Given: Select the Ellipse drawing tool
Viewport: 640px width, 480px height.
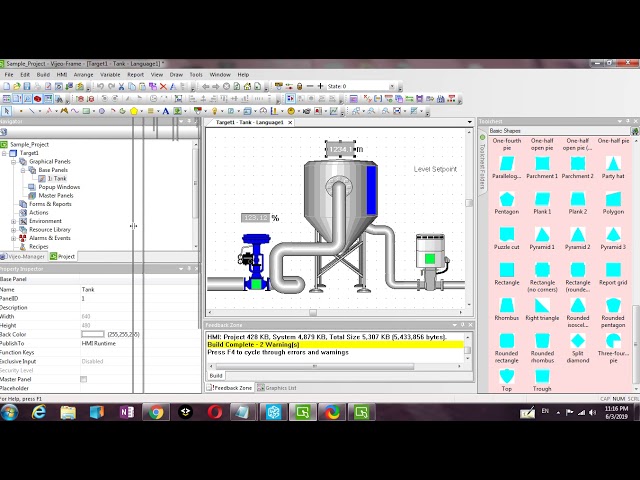Looking at the screenshot, I should click(102, 111).
